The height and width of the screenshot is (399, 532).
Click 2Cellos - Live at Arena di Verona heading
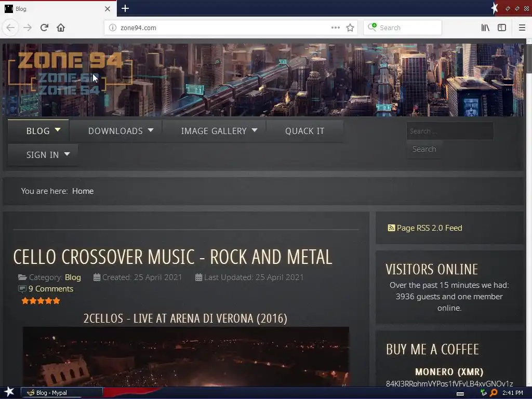pyautogui.click(x=185, y=318)
